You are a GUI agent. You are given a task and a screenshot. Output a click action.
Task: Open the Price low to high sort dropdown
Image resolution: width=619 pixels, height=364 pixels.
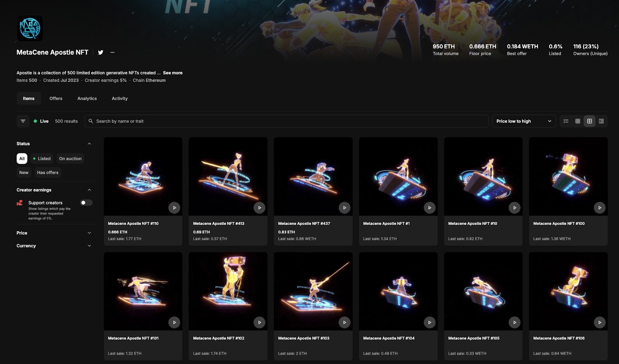coord(524,121)
